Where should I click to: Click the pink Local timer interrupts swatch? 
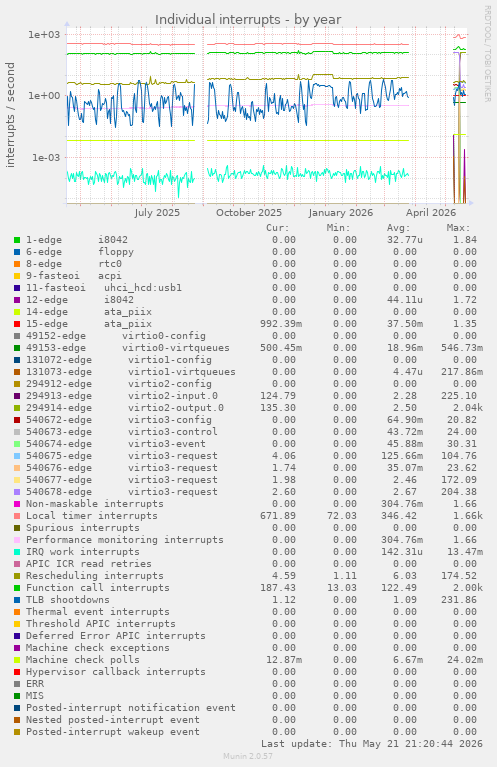click(x=17, y=516)
